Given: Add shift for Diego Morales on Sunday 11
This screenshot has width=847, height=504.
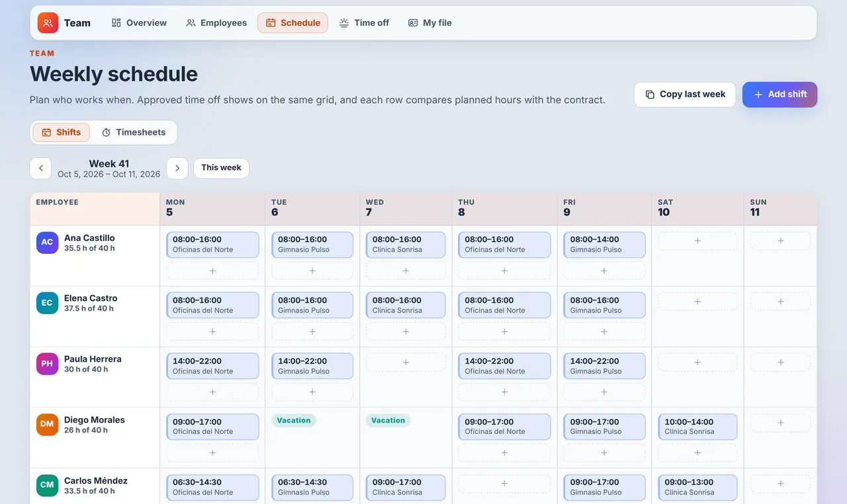Looking at the screenshot, I should point(781,423).
